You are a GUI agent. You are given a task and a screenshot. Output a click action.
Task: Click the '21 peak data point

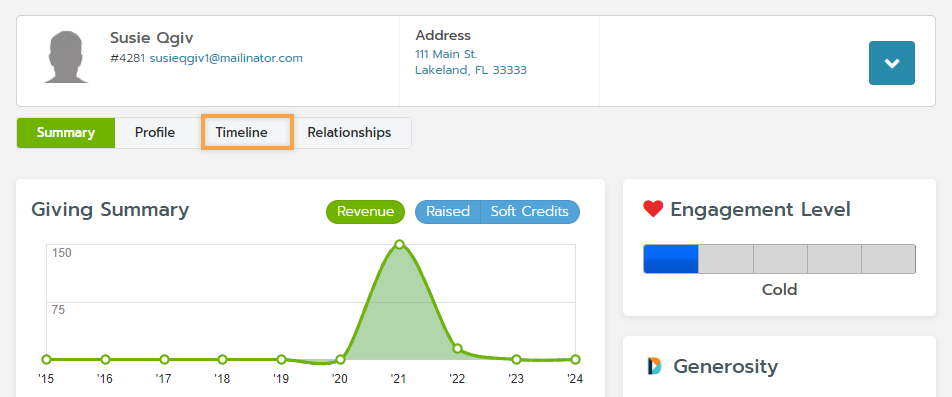pyautogui.click(x=399, y=245)
